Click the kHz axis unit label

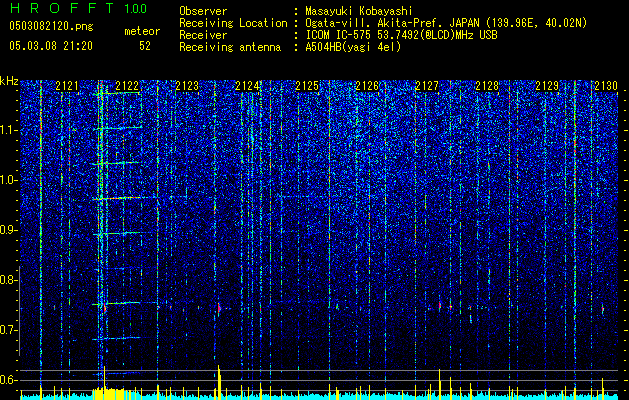tap(9, 81)
